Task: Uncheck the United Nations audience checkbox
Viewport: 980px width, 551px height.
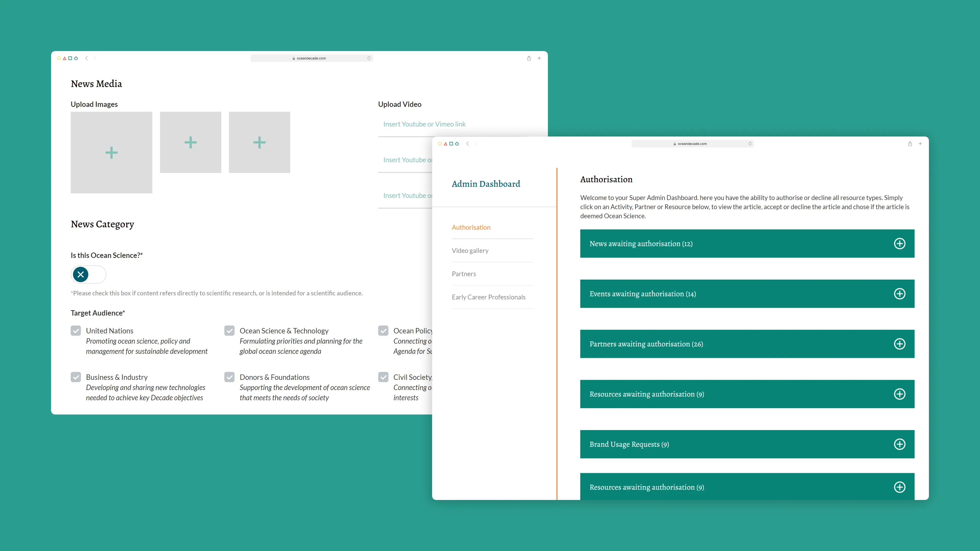Action: tap(76, 330)
